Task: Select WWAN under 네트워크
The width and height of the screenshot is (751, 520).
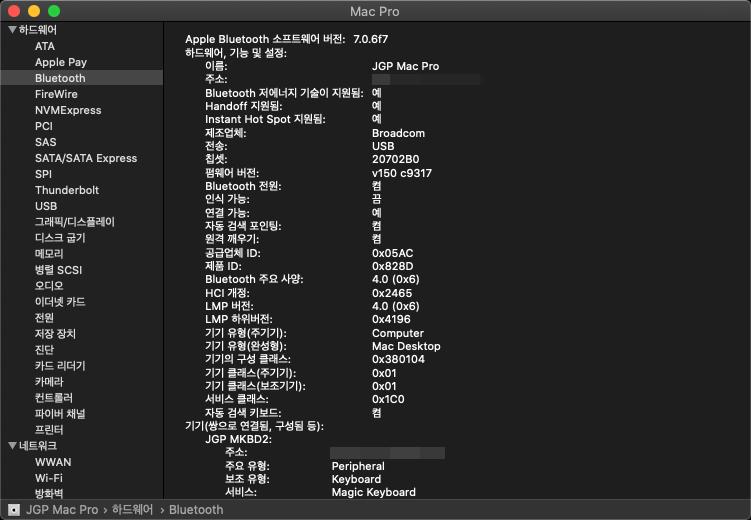Action: click(53, 462)
